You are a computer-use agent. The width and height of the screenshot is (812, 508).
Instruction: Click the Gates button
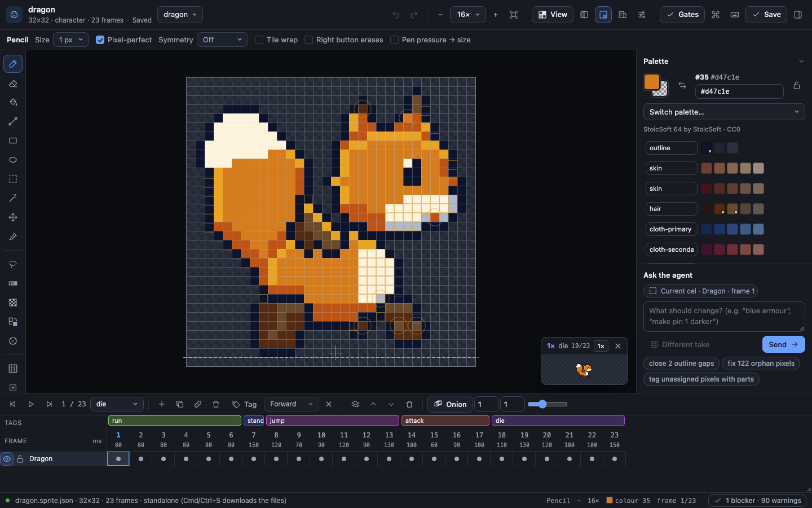(x=683, y=15)
